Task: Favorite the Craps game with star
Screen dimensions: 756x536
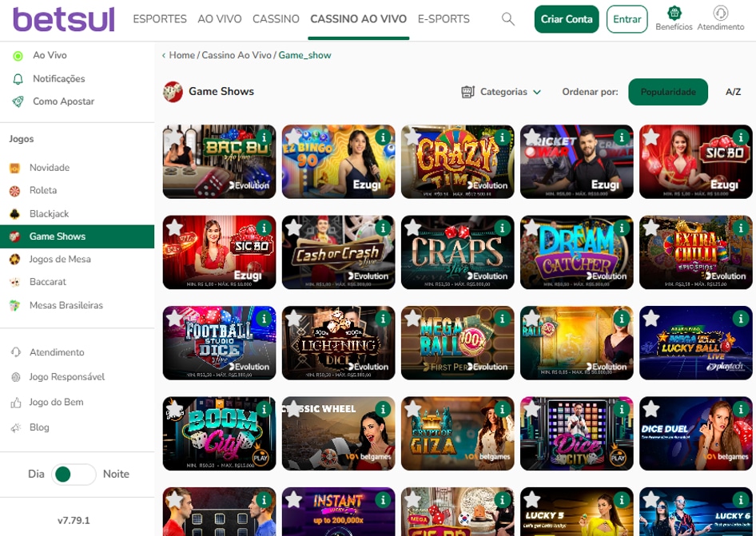Action: (413, 228)
